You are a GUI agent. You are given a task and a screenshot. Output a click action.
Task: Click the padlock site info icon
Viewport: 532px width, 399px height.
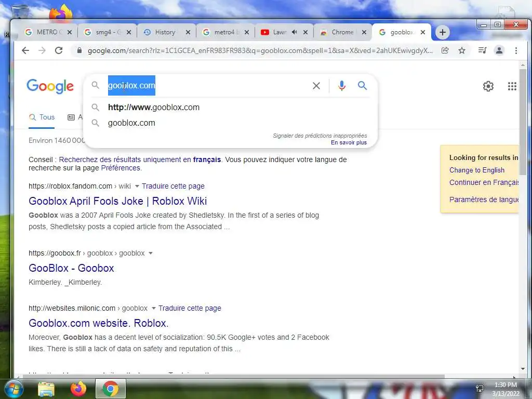tap(79, 50)
